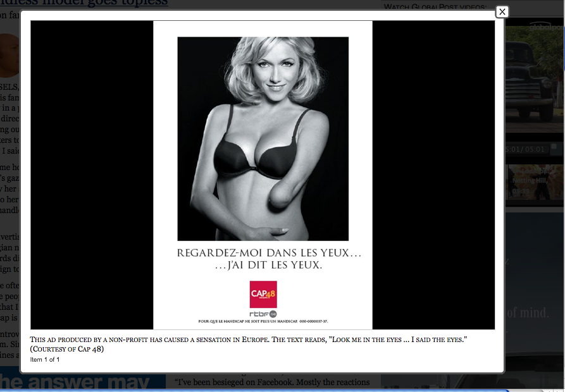The height and width of the screenshot is (392, 565).
Task: Click the Cap 48 ad photo in the lightbox
Action: (x=263, y=175)
